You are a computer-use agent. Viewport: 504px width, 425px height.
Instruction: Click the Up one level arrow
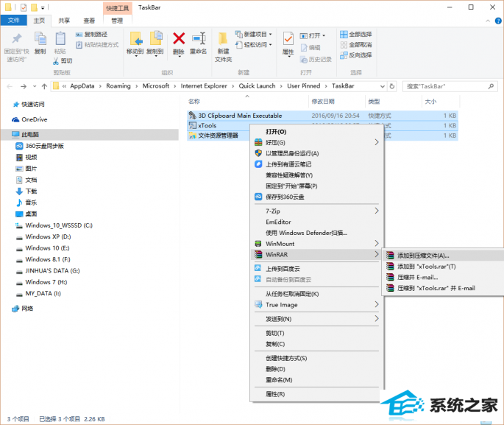pyautogui.click(x=44, y=86)
